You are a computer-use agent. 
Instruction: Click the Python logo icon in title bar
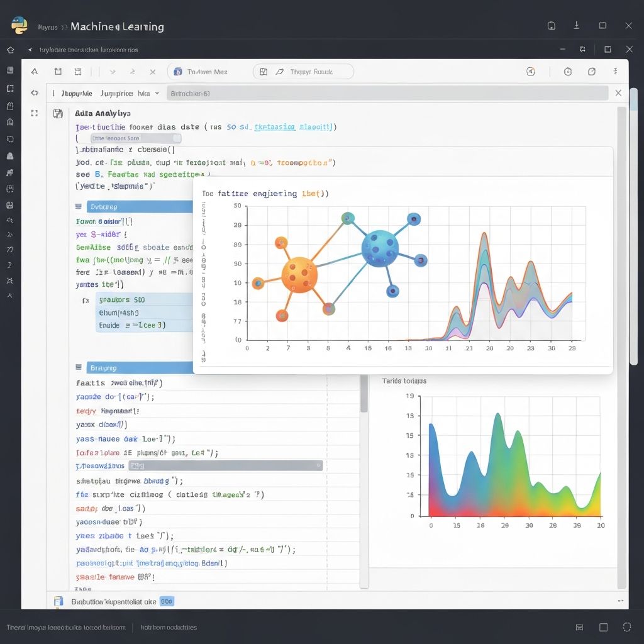19,25
